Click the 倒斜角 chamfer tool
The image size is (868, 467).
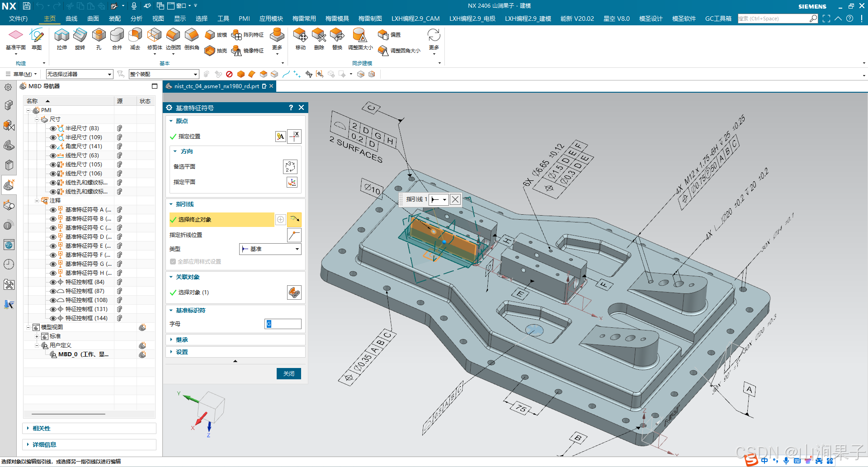pos(192,39)
